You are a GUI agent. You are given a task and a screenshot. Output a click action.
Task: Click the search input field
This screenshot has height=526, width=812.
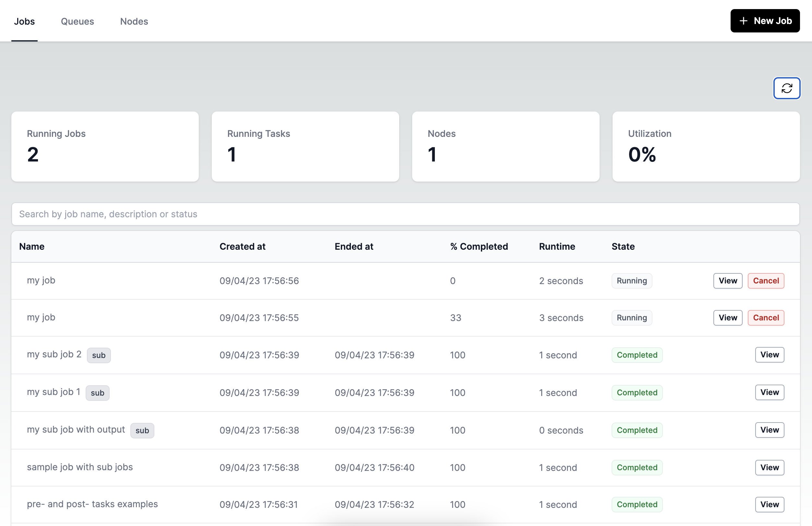pyautogui.click(x=405, y=213)
